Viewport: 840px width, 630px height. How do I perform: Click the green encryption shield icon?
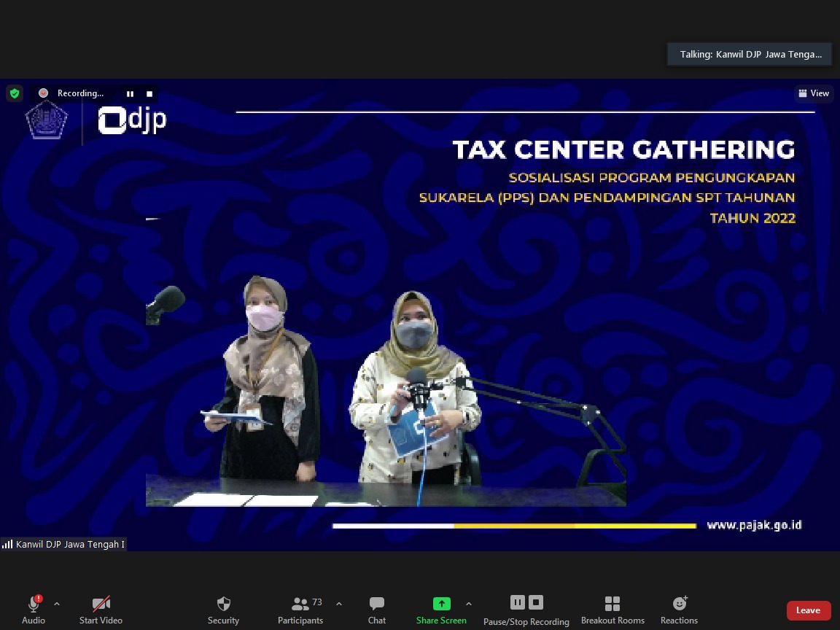[x=14, y=93]
